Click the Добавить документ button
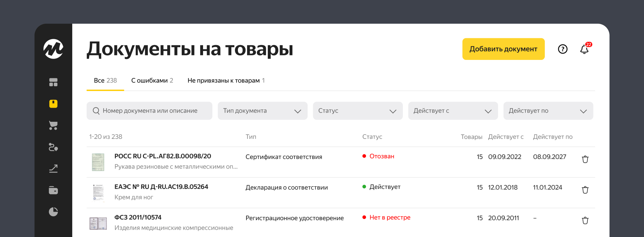The height and width of the screenshot is (237, 644). [503, 49]
